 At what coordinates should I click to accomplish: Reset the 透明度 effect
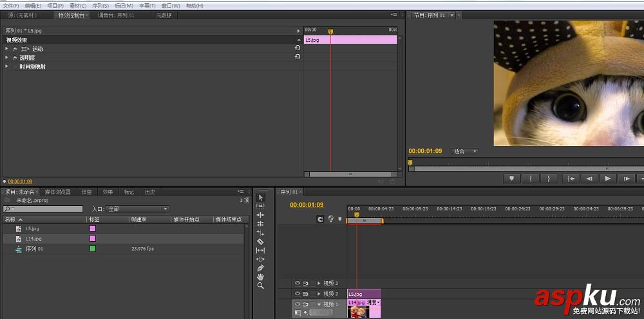(x=298, y=57)
